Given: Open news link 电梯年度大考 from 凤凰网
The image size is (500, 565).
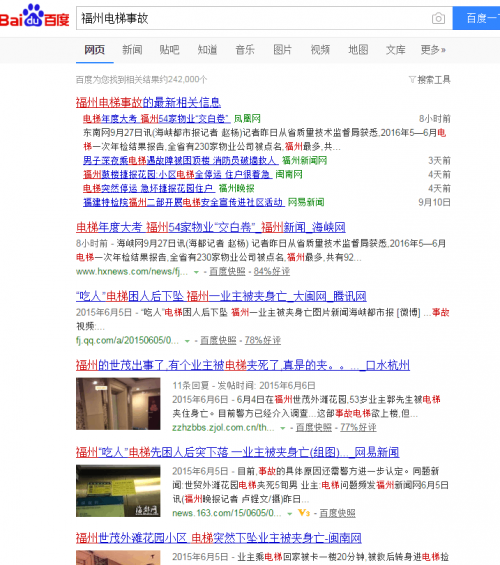Looking at the screenshot, I should point(156,119).
